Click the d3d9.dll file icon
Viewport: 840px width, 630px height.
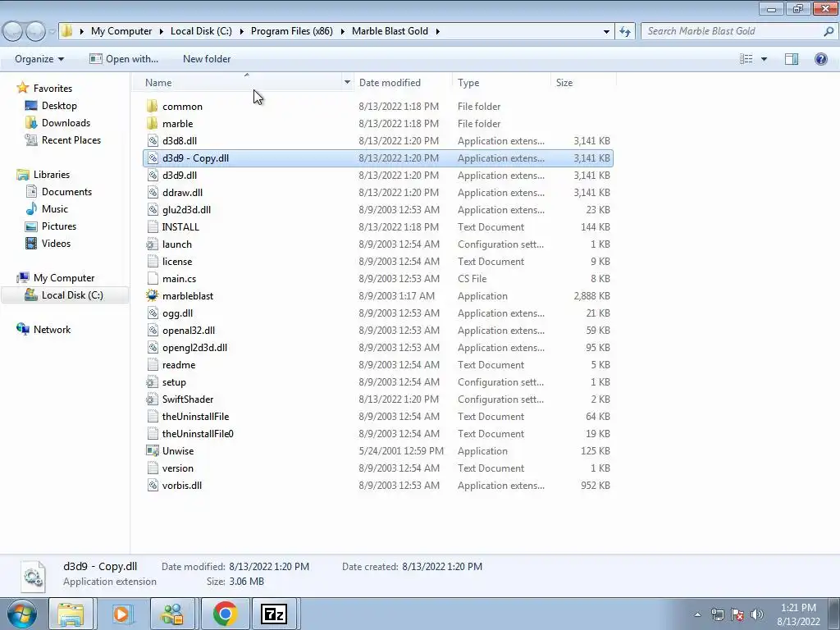click(x=153, y=176)
